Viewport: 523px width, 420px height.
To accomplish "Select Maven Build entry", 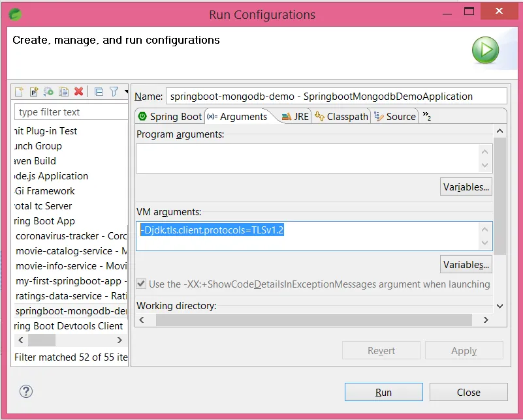I will point(35,161).
